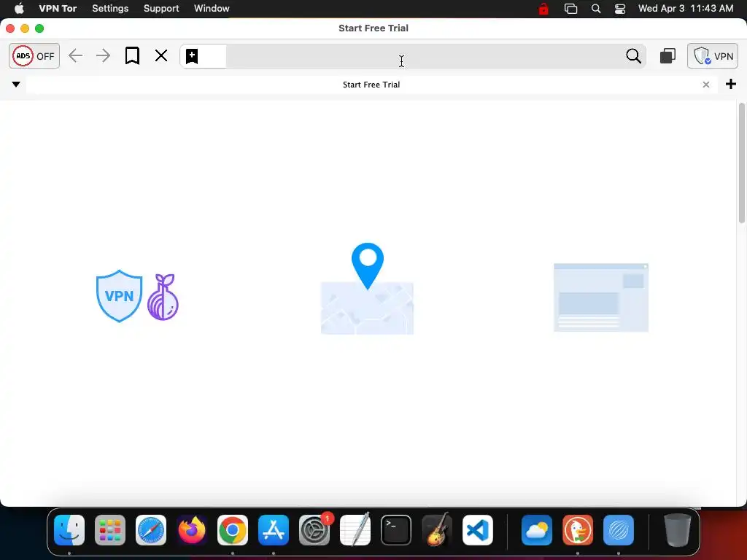Go forward with the right arrow

103,55
